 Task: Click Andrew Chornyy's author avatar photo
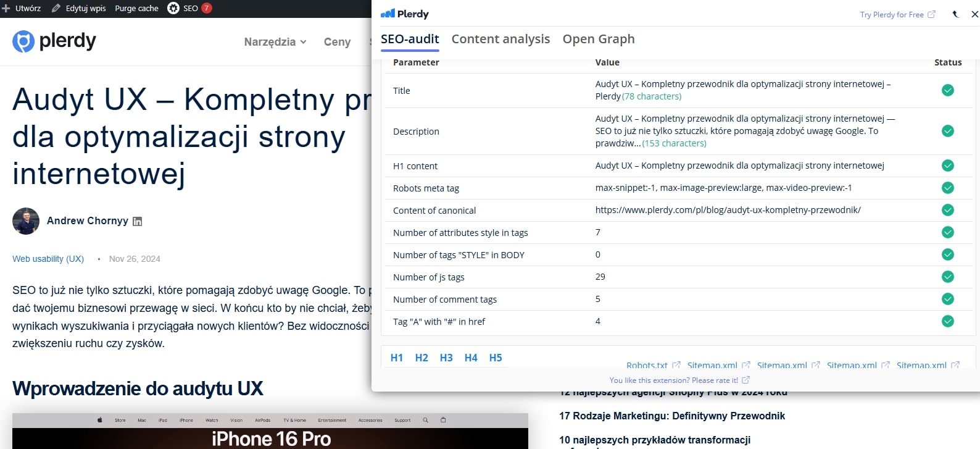(x=26, y=221)
